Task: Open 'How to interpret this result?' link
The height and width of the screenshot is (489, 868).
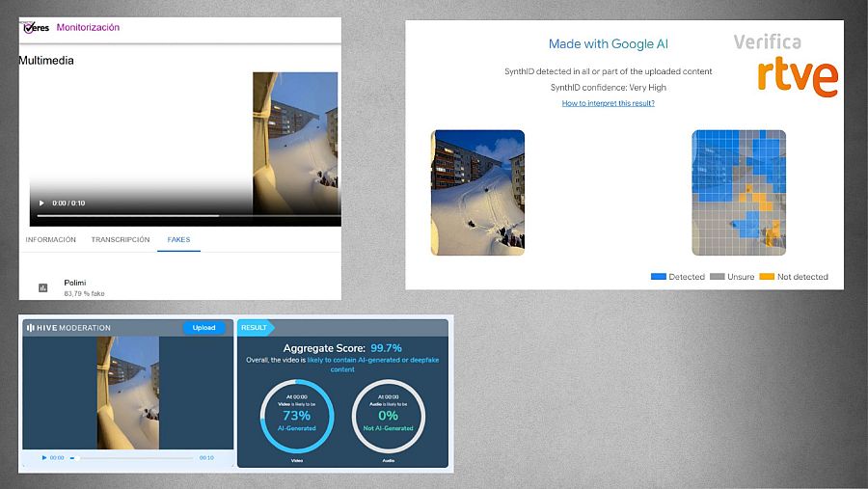Action: click(x=608, y=103)
